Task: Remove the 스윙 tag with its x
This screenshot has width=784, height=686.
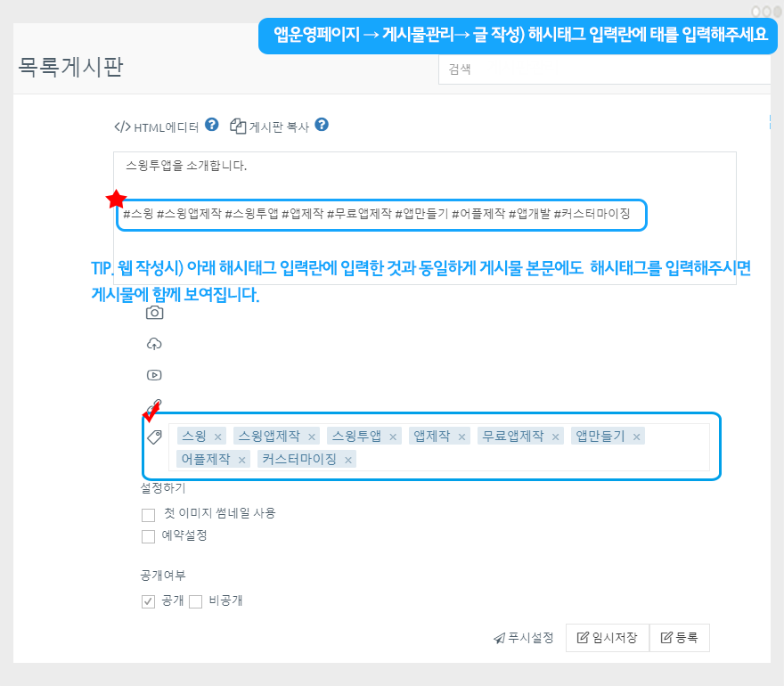Action: (217, 437)
